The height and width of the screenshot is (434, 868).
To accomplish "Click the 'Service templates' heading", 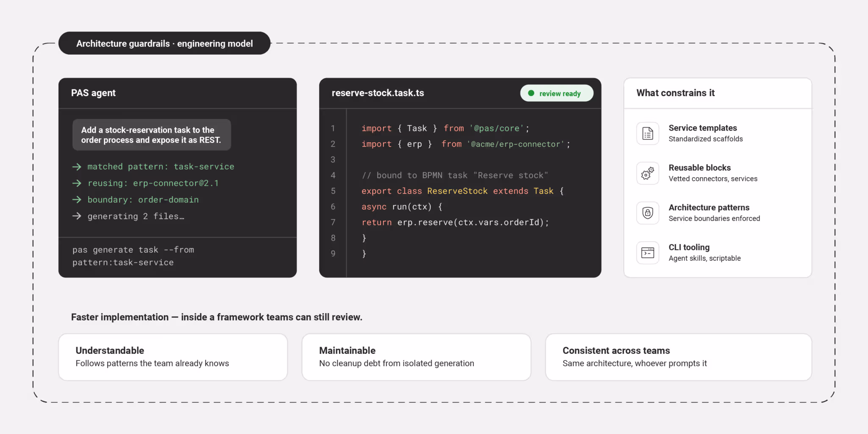I will (703, 128).
